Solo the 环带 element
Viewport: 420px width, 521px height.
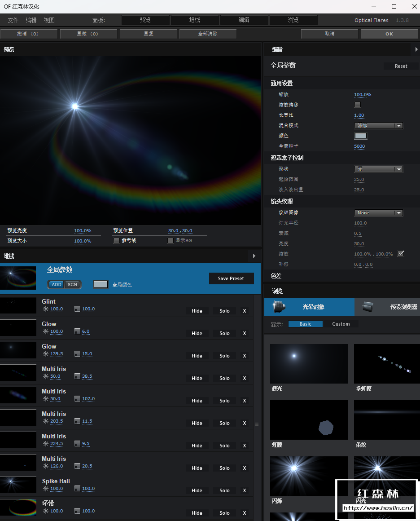point(224,513)
